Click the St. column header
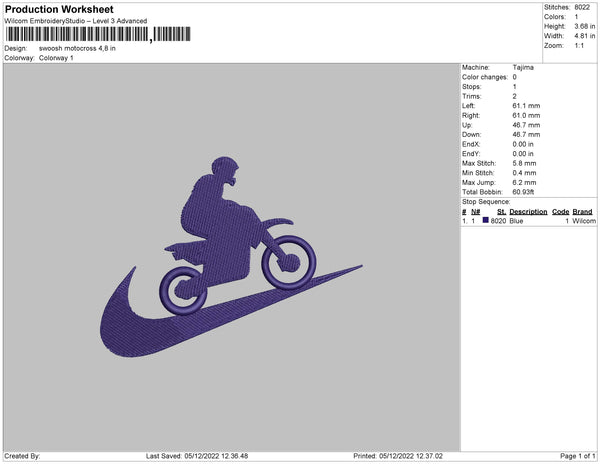 (x=501, y=212)
